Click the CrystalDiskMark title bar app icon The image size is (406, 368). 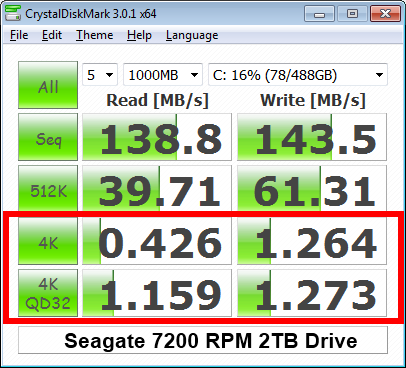pyautogui.click(x=13, y=14)
